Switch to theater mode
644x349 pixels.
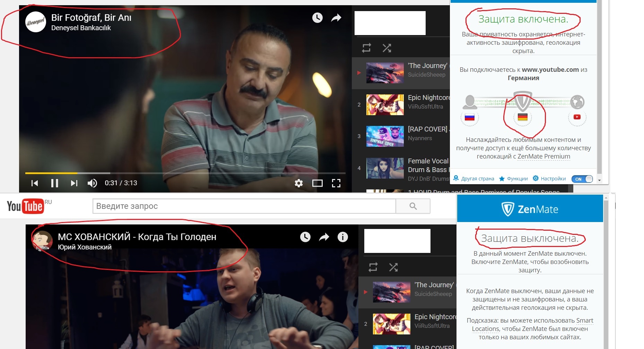pos(317,183)
